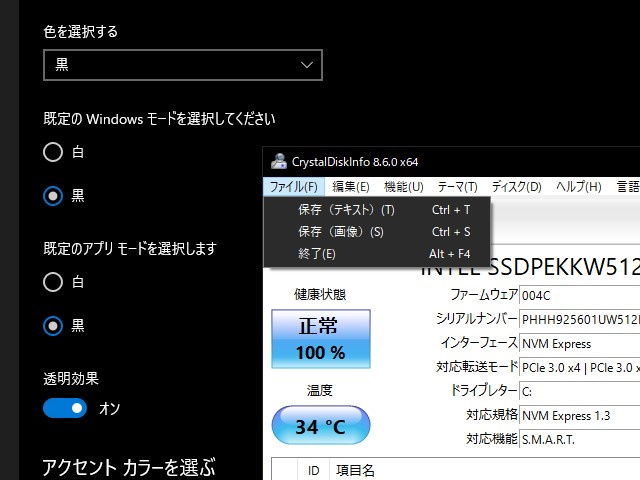Open the テーマ(T) menu
This screenshot has width=640, height=480.
458,187
